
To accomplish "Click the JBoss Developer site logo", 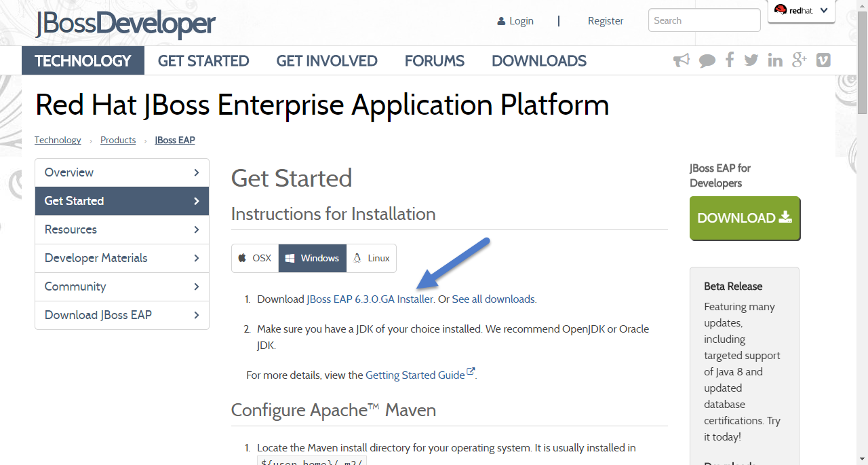I will point(125,23).
